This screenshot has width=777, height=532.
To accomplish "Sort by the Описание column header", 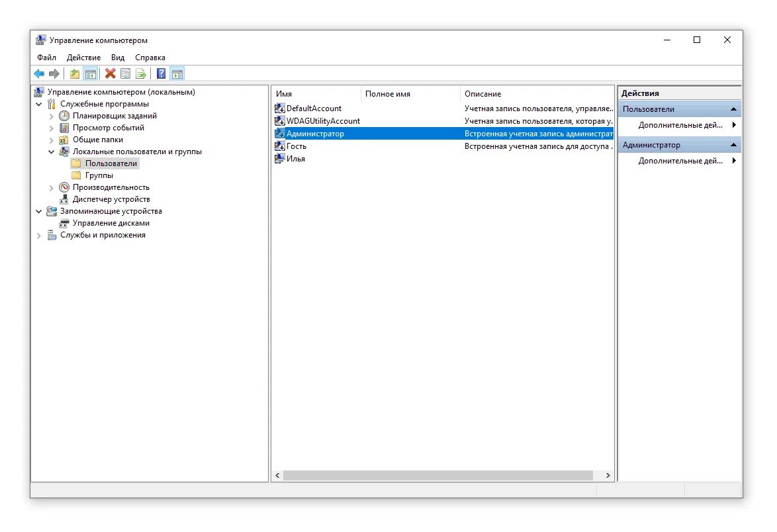I will click(537, 93).
